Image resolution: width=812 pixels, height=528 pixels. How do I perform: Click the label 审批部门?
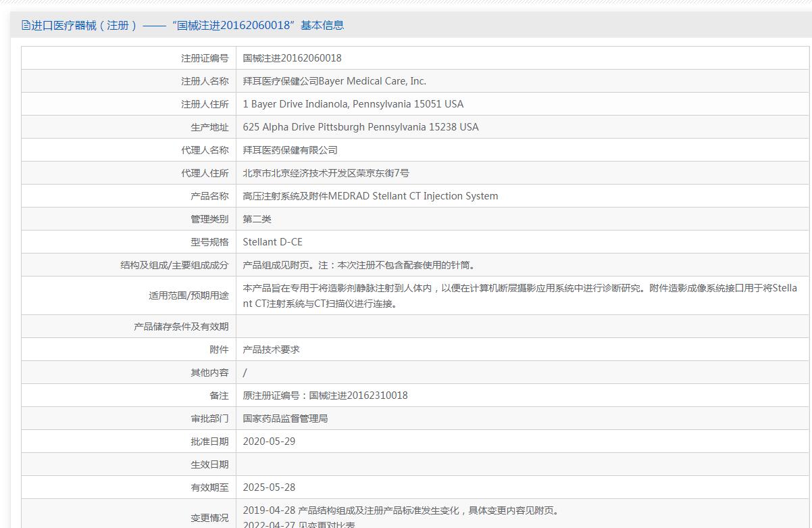(209, 418)
